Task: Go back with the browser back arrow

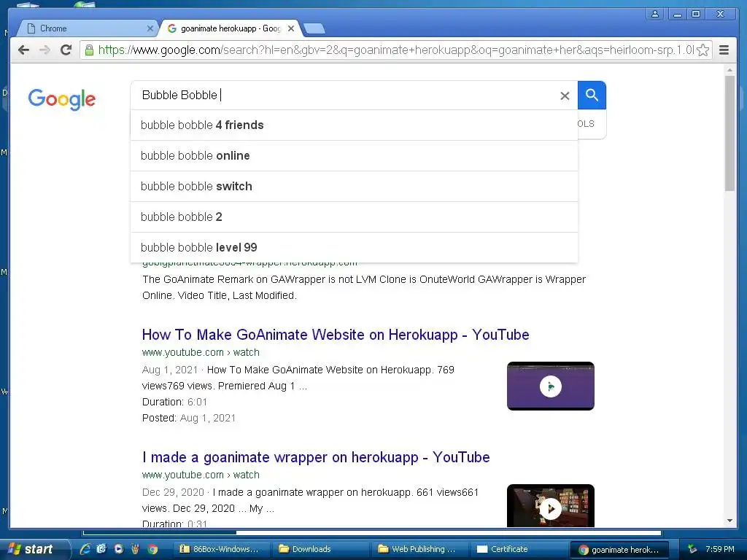Action: [x=23, y=50]
